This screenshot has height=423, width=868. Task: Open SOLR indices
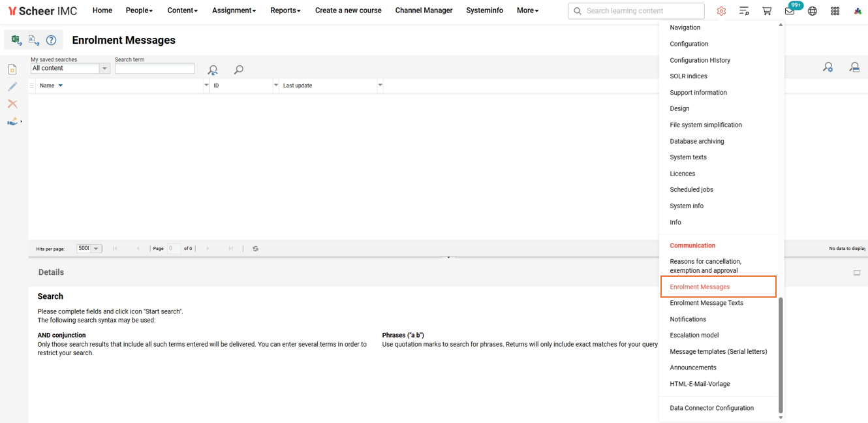click(x=689, y=76)
